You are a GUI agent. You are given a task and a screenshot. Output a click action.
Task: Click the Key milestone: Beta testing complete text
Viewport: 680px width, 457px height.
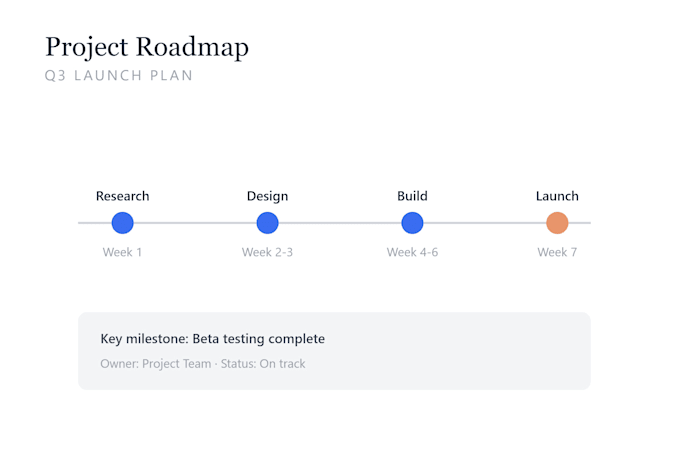tap(212, 339)
